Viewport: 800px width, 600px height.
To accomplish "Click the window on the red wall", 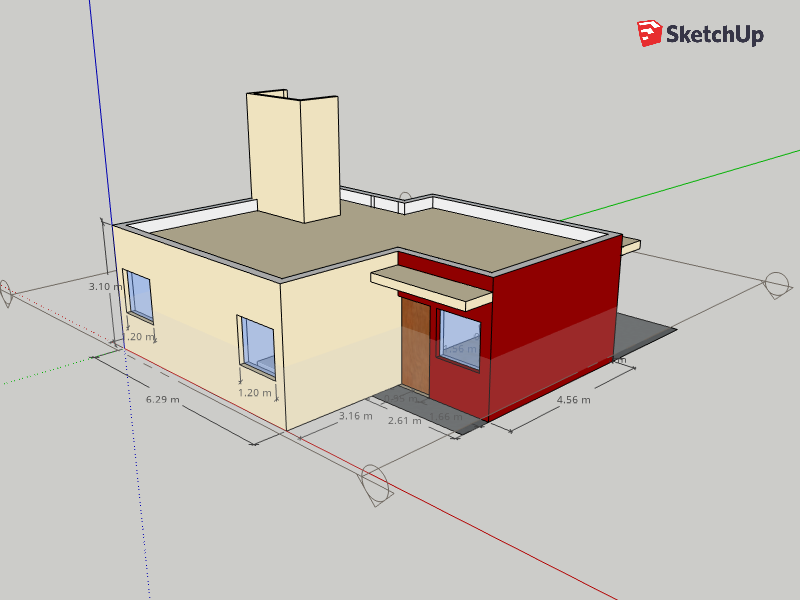I will (459, 339).
